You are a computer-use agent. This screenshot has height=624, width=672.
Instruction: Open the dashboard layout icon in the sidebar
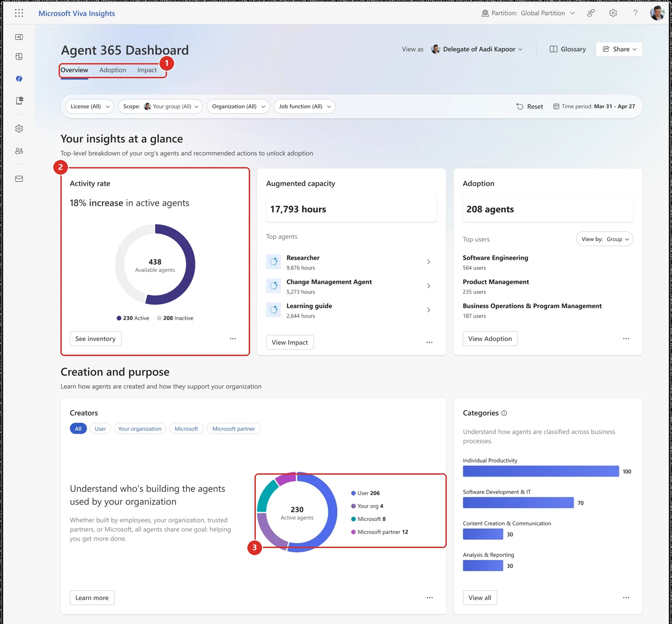(x=19, y=56)
